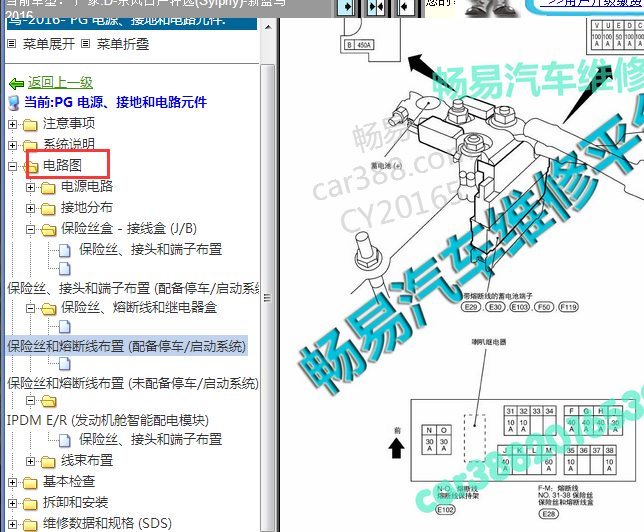The width and height of the screenshot is (644, 532).
Task: Click the split-pane arrows icon in top toolbar
Action: click(x=376, y=7)
